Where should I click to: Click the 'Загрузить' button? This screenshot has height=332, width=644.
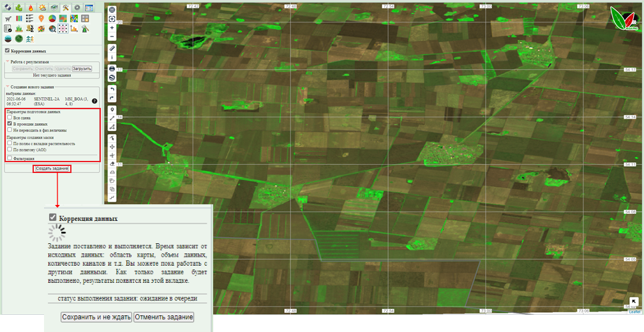point(82,68)
